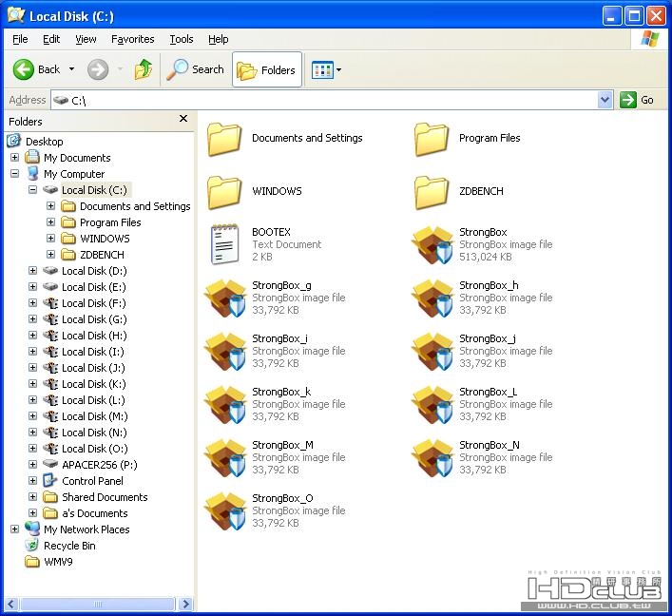
Task: Select Local Disk (O:) in tree
Action: pyautogui.click(x=95, y=449)
